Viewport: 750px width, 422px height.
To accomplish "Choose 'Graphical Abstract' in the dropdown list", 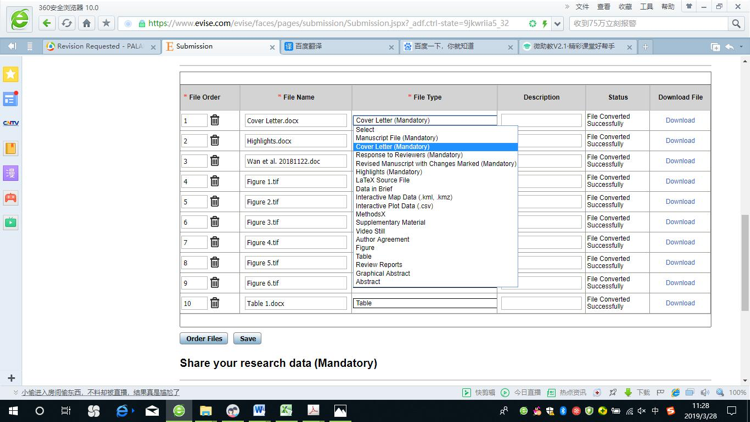I will click(383, 273).
